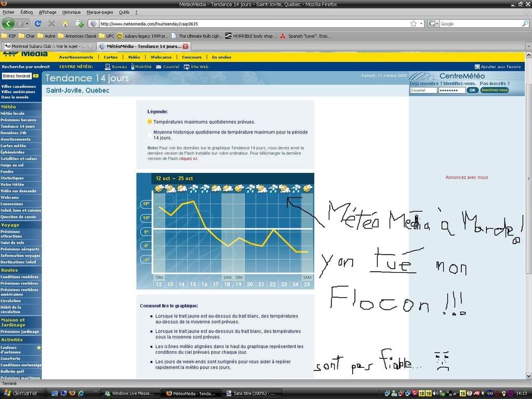Click the Inscrivez-vous button
Image resolution: width=532 pixels, height=399 pixels.
click(495, 90)
